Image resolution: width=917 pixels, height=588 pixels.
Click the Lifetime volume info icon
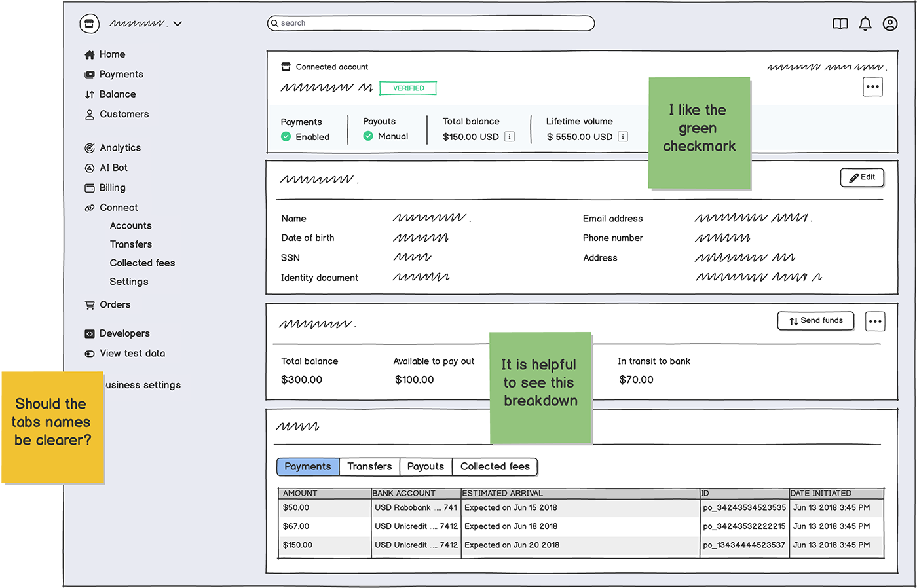tap(623, 137)
